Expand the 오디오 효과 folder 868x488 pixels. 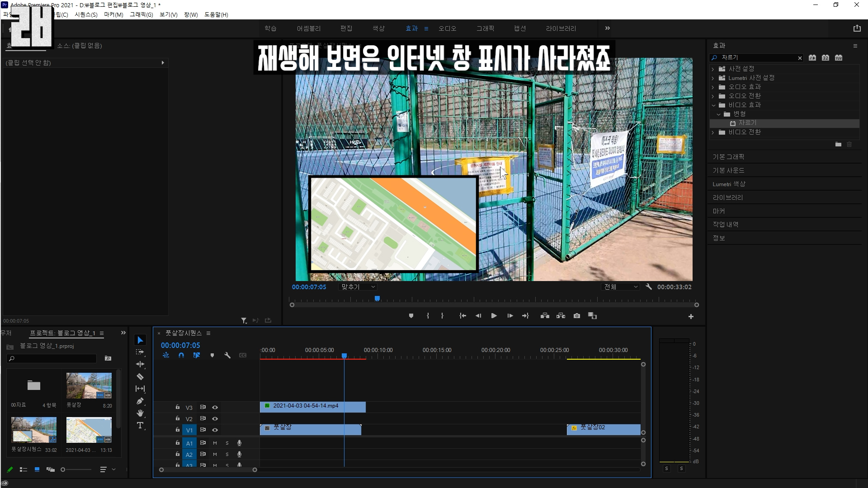(713, 87)
